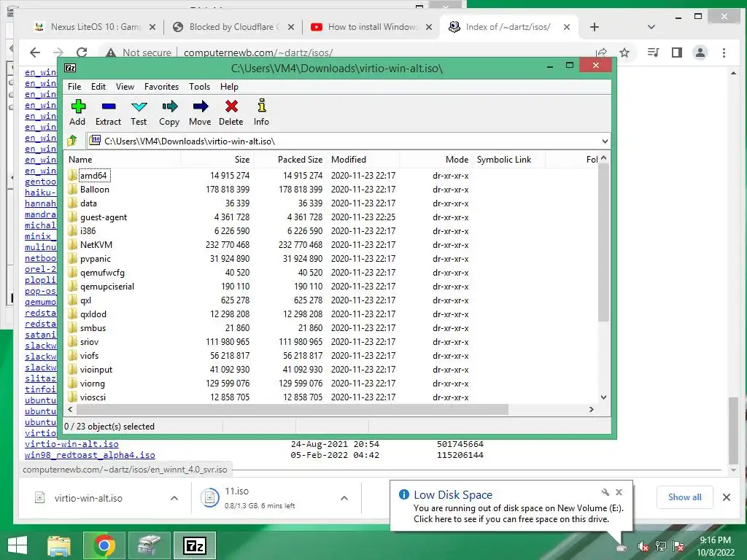The height and width of the screenshot is (560, 747).
Task: Sort by the Size column header
Action: tap(217, 160)
